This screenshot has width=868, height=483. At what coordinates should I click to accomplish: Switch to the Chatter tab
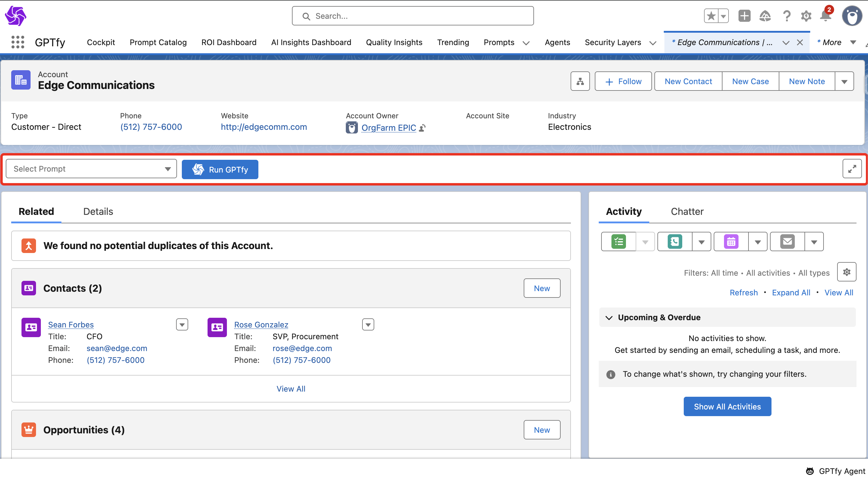tap(687, 211)
